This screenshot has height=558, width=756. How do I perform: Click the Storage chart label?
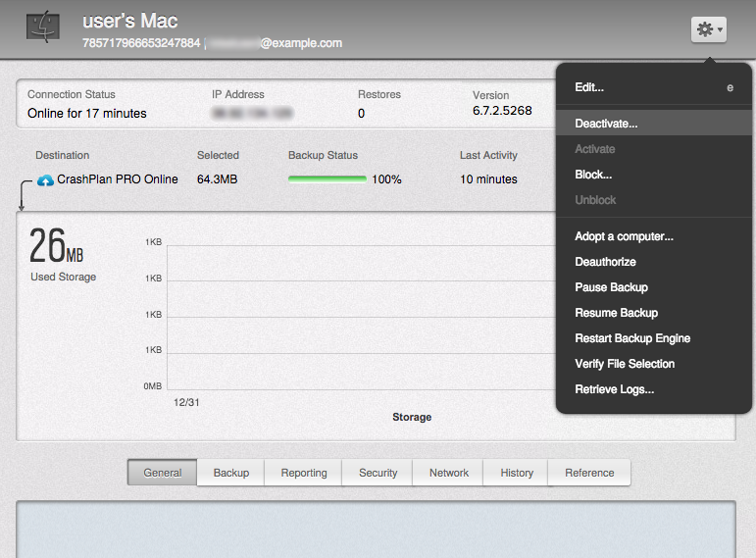[412, 417]
